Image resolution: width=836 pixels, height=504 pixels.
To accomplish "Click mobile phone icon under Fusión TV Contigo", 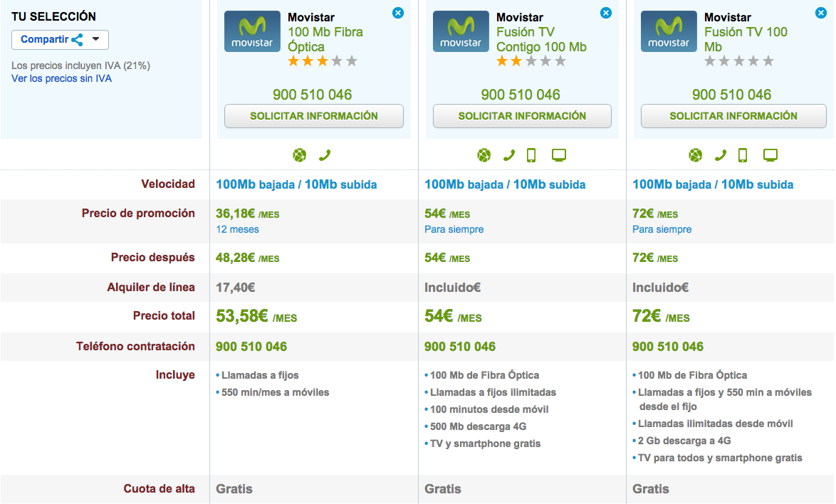I will pyautogui.click(x=531, y=155).
